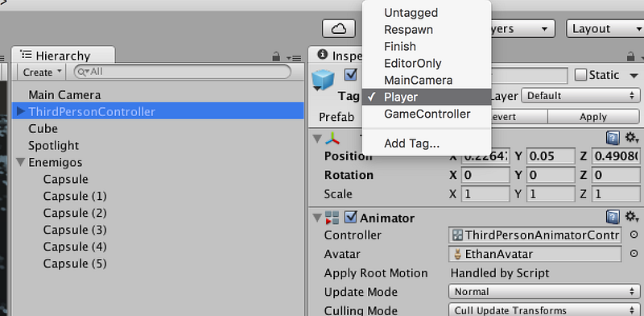Click the Animator component icon
Screen dimensions: 644x316
click(332, 218)
